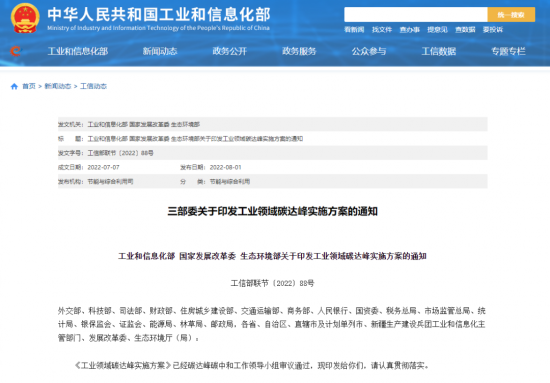Open the 工业和信息化部 nav menu
The height and width of the screenshot is (383, 550).
pyautogui.click(x=78, y=51)
